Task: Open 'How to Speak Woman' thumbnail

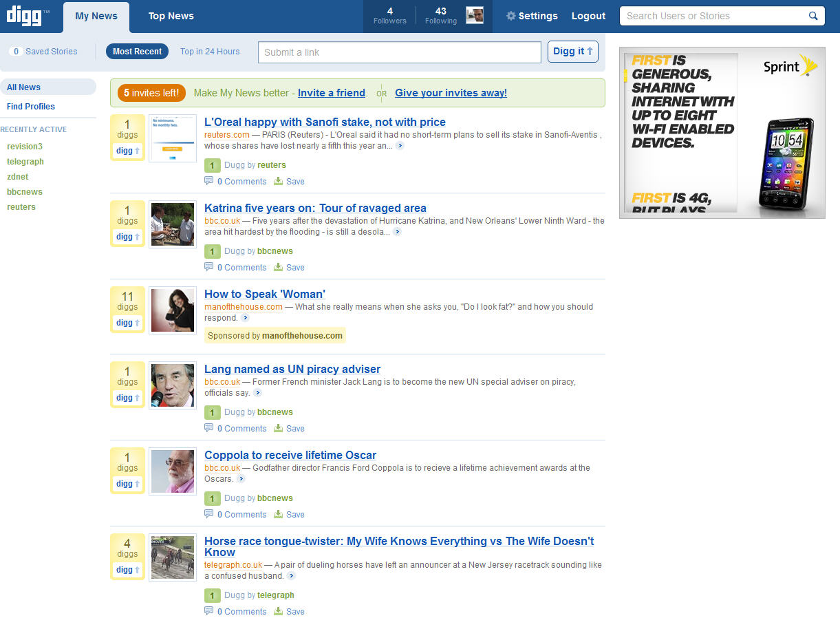Action: click(x=173, y=310)
